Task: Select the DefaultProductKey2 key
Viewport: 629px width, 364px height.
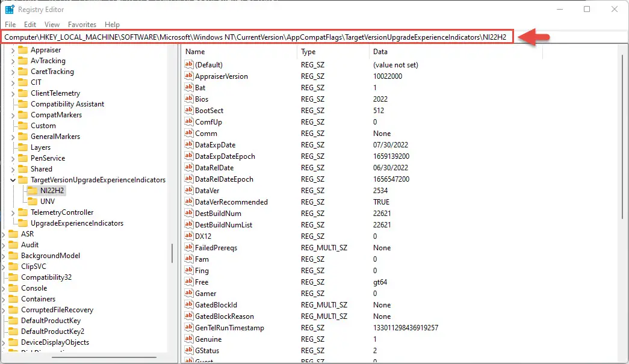Action: pyautogui.click(x=52, y=332)
